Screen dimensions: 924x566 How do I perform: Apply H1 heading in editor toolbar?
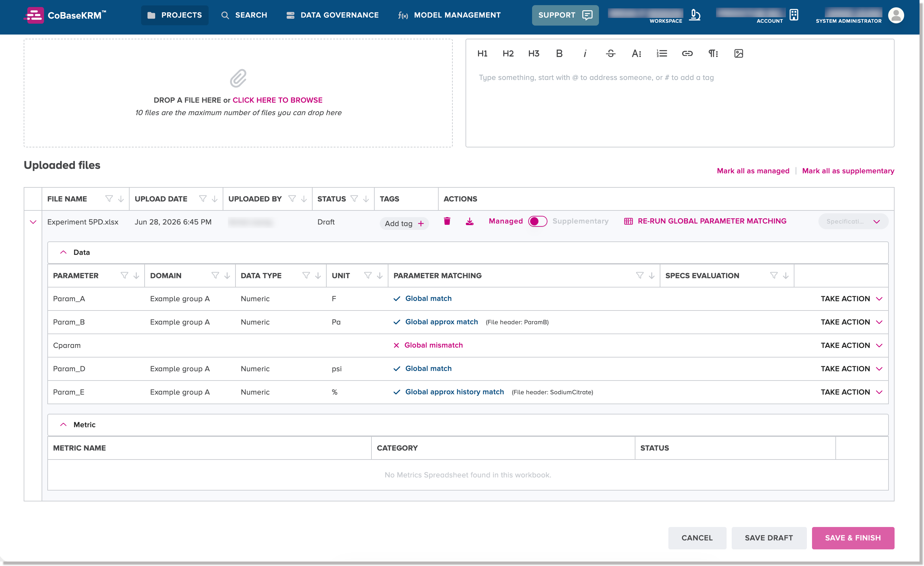[482, 54]
